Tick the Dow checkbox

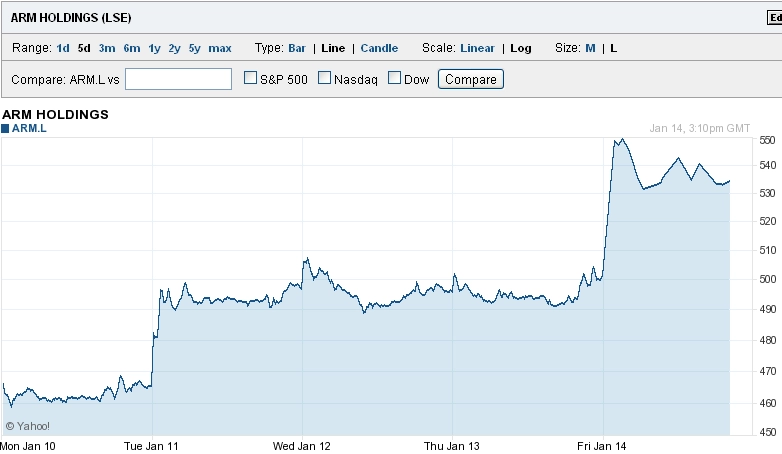[x=394, y=78]
